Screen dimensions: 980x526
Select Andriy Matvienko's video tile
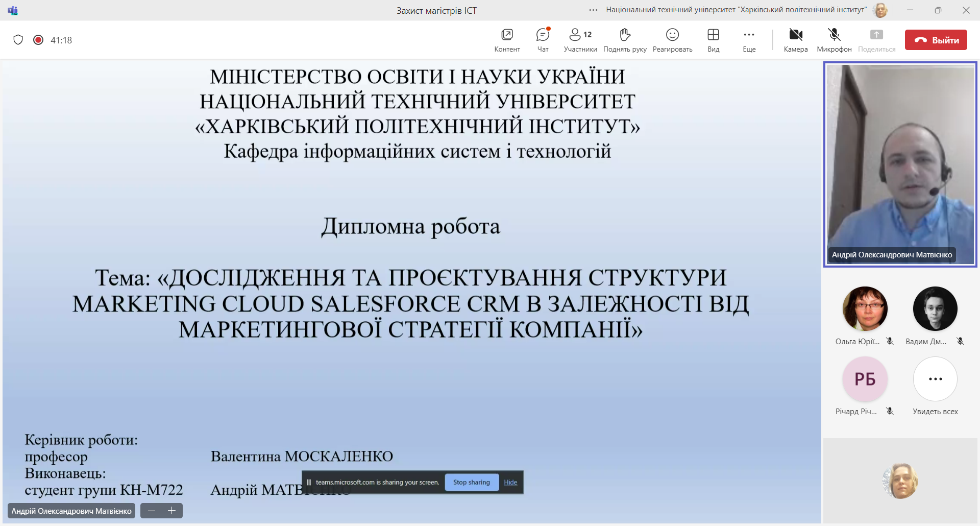click(x=900, y=164)
